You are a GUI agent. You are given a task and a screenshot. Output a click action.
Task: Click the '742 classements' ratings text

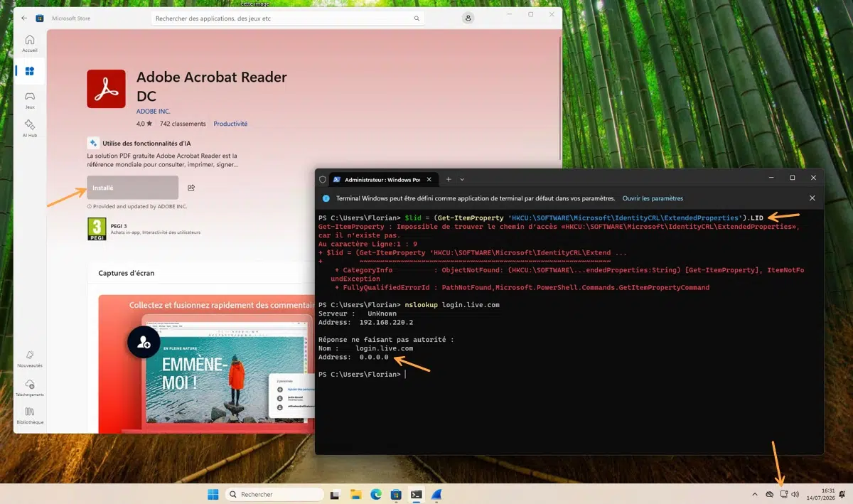183,124
